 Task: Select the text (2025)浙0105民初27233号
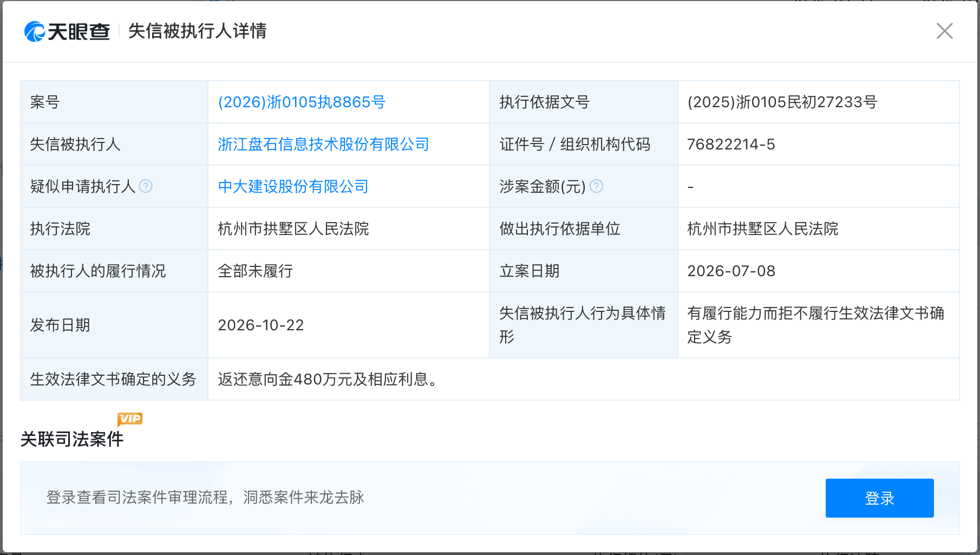[x=782, y=102]
